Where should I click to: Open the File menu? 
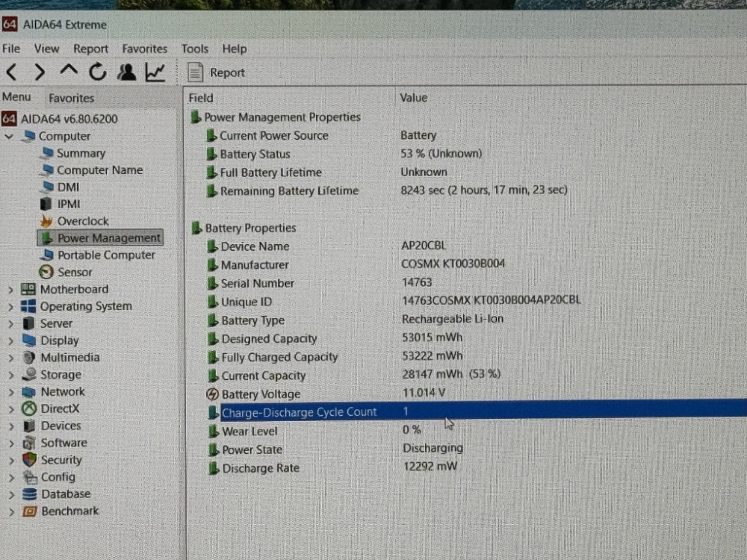point(11,49)
